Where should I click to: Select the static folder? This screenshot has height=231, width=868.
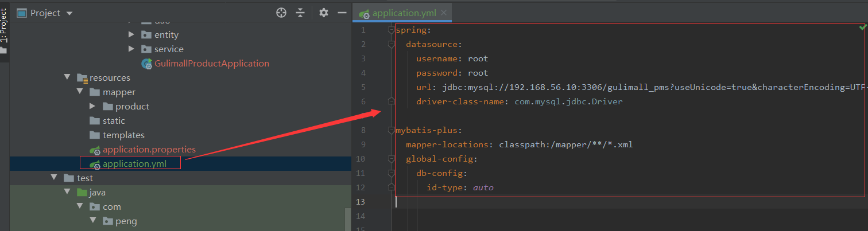tap(114, 121)
